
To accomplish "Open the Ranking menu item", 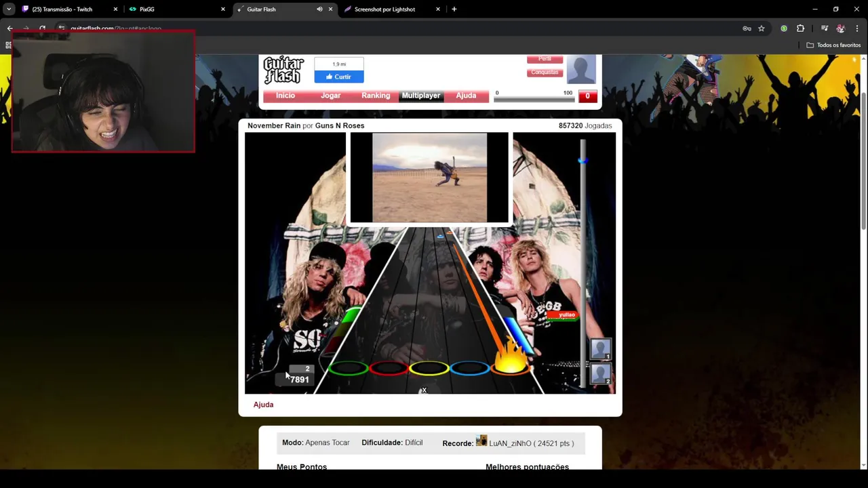I will pyautogui.click(x=376, y=96).
